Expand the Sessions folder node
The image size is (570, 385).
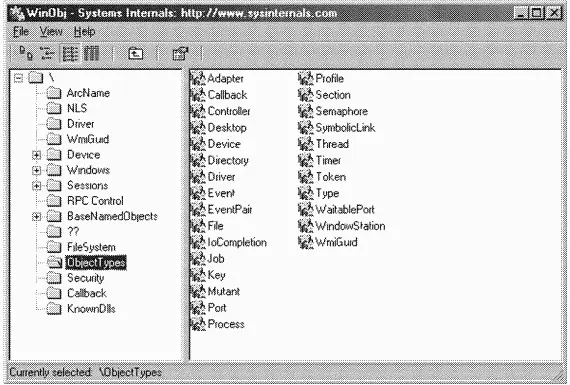pos(36,186)
